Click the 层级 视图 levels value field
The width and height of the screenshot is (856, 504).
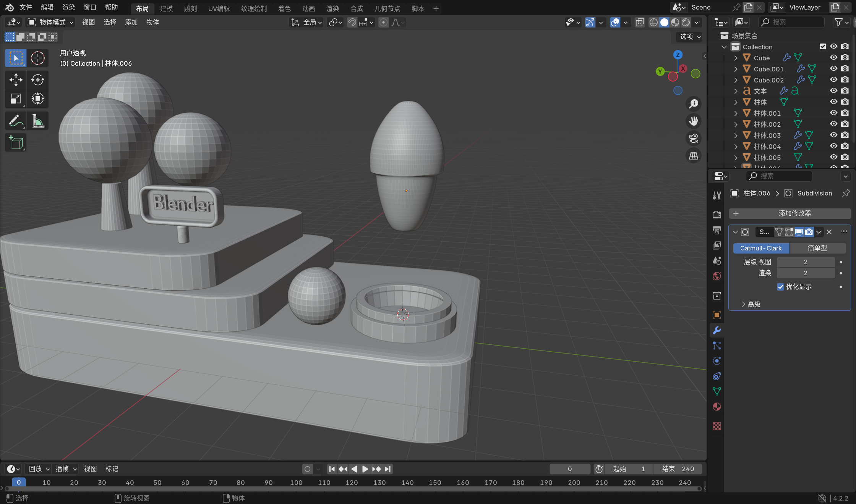click(x=805, y=262)
